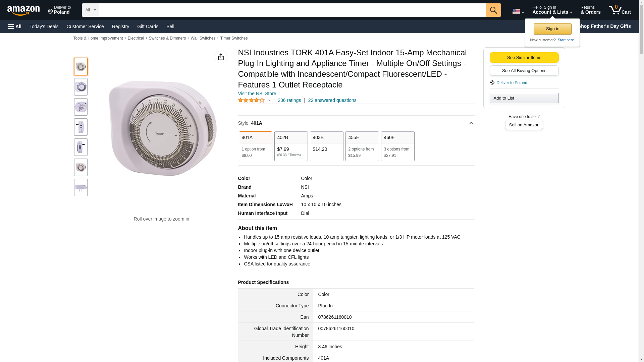The image size is (644, 362).
Task: Open the 22 answered questions link
Action: tap(332, 100)
